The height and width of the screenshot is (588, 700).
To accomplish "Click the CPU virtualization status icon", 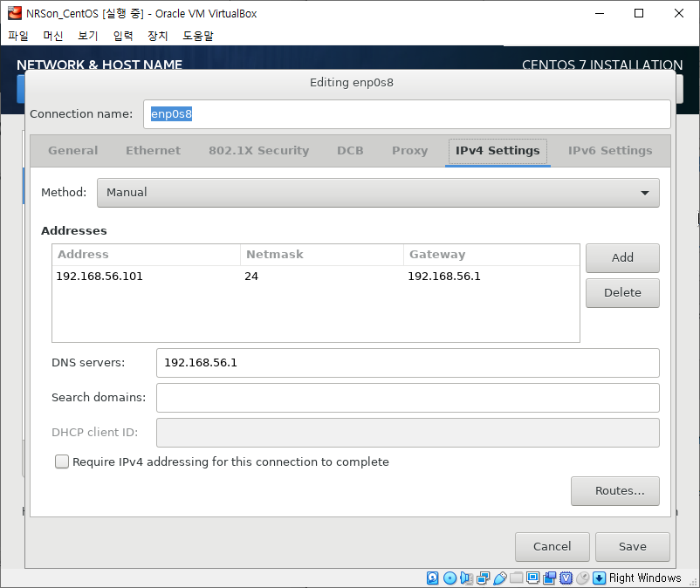I will (x=566, y=578).
